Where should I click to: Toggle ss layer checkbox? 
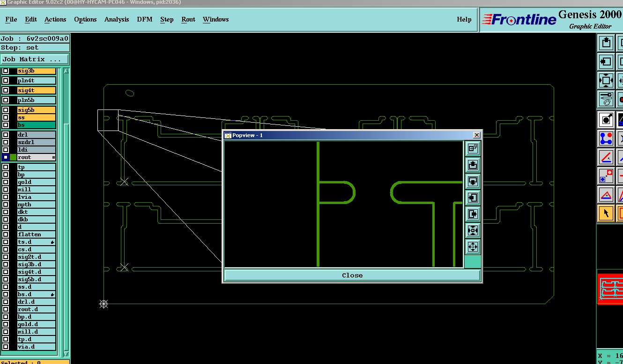6,117
